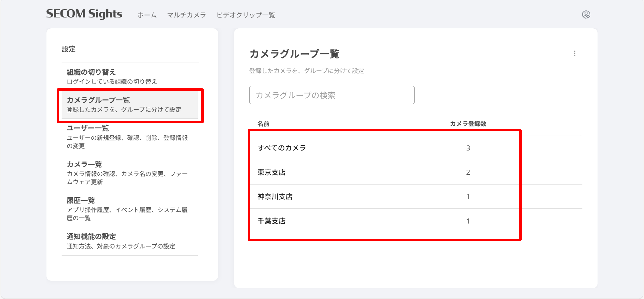
Task: Select the すべてのカメラ group row
Action: coord(416,148)
